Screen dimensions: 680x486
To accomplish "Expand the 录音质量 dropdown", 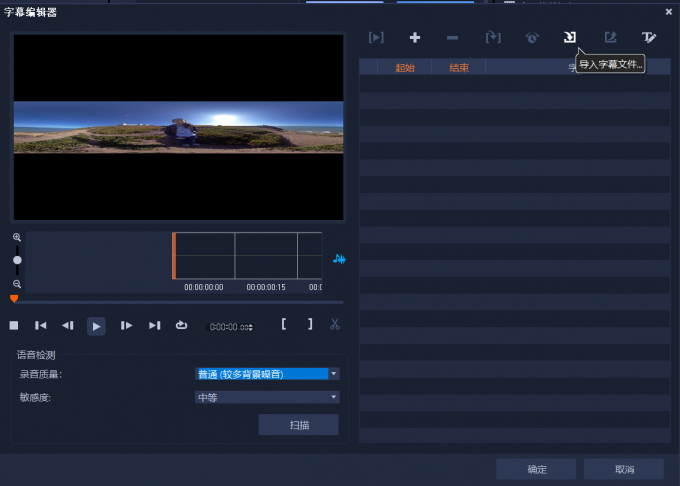I will (x=334, y=374).
